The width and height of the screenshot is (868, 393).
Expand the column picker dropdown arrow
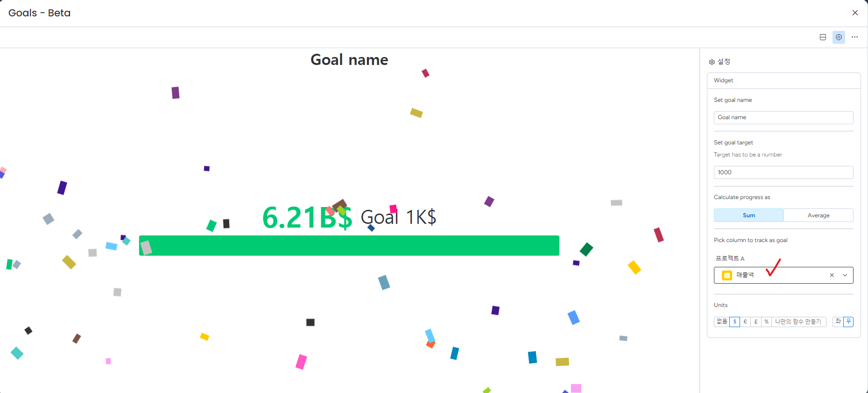click(845, 275)
